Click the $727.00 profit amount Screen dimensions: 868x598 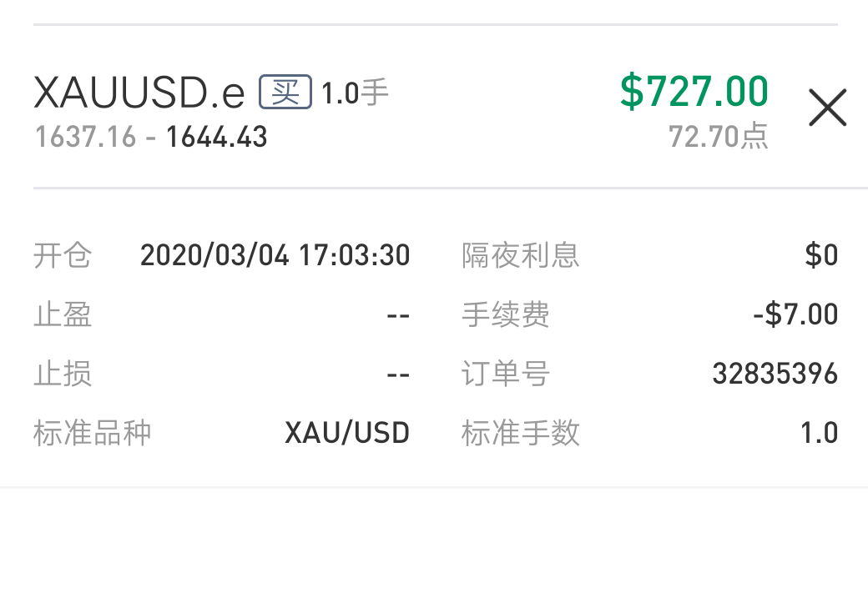tap(694, 91)
